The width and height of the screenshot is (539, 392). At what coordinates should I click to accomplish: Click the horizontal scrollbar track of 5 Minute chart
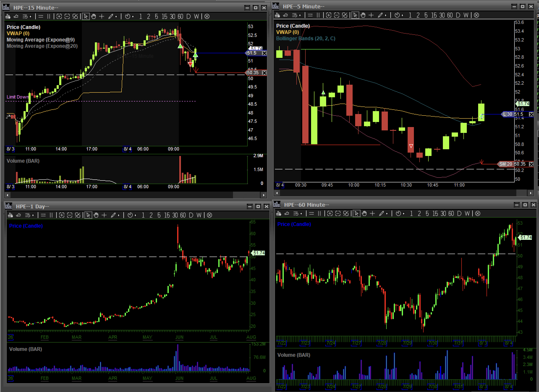pos(404,193)
